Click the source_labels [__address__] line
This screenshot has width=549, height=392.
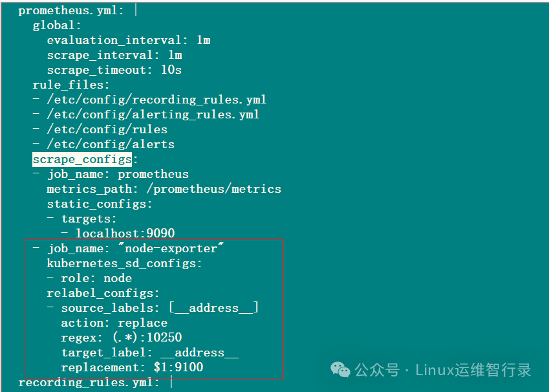(x=160, y=307)
